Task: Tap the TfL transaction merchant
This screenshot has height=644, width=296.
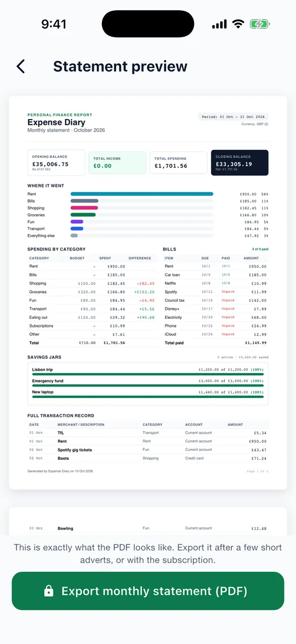Action: [61, 433]
